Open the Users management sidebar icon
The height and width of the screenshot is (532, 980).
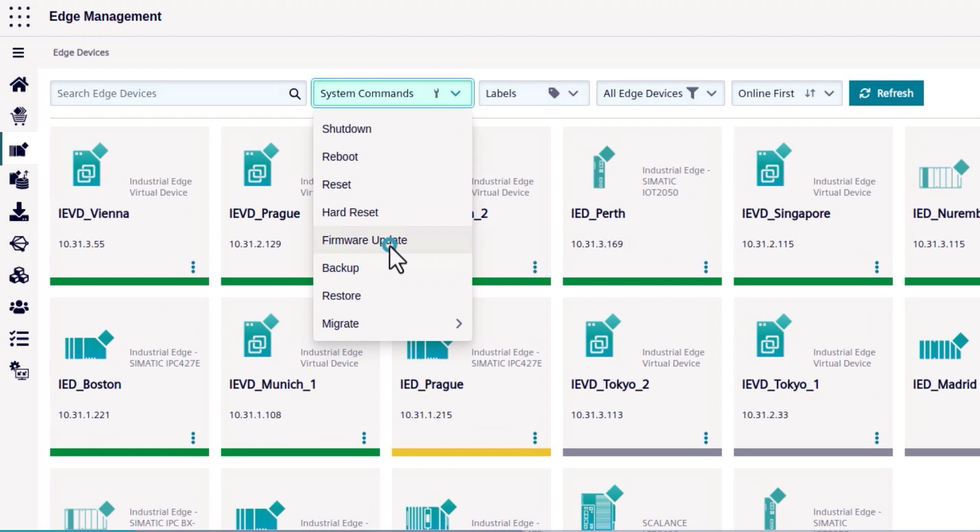pyautogui.click(x=19, y=306)
